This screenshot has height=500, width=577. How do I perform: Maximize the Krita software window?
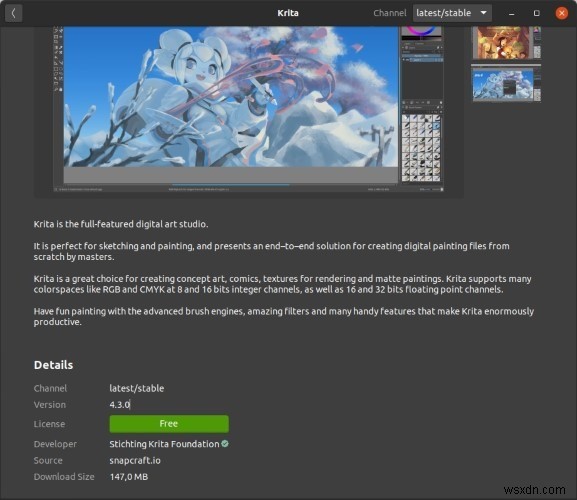(x=537, y=13)
